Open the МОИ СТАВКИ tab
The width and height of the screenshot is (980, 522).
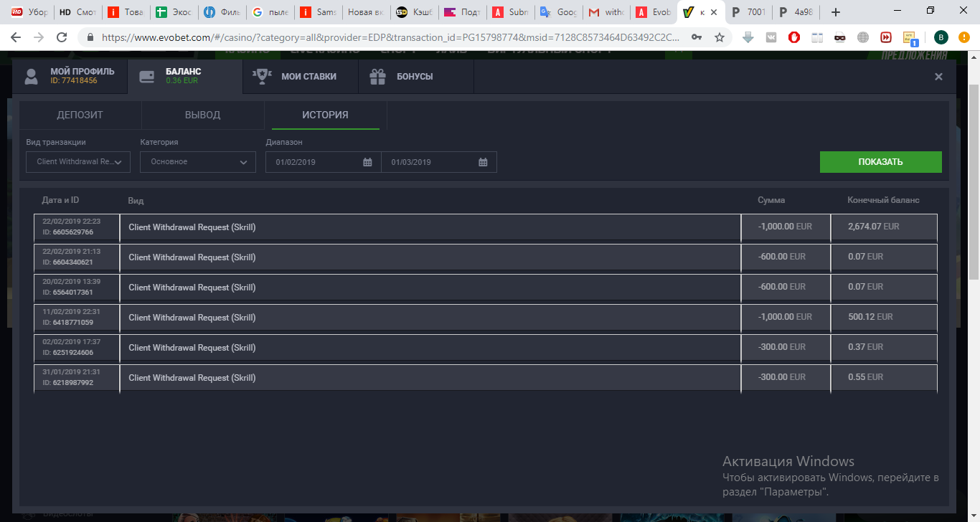(301, 76)
